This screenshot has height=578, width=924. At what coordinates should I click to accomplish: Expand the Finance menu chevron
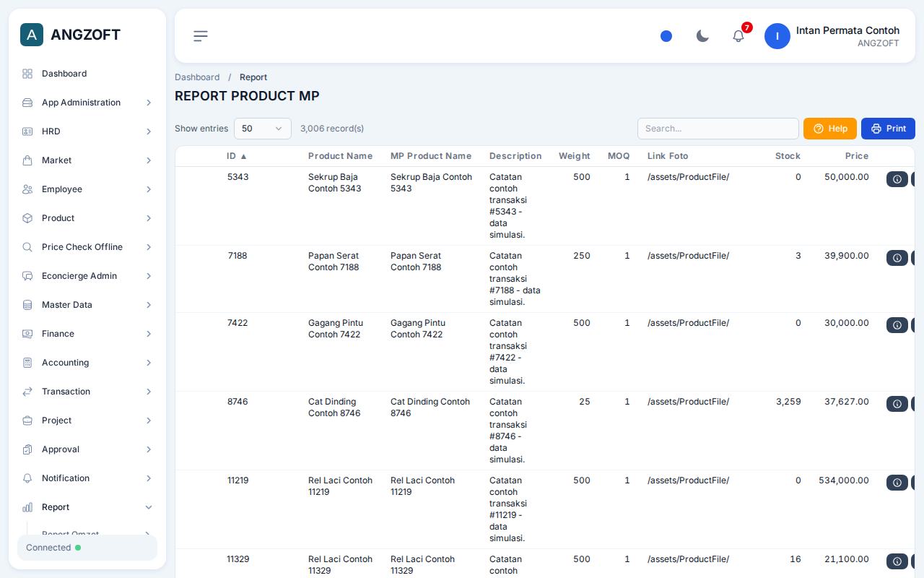(x=149, y=334)
